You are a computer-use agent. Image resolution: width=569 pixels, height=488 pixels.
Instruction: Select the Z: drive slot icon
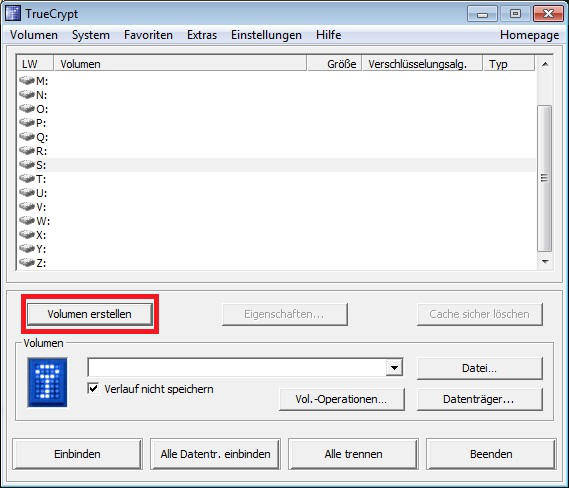[27, 262]
